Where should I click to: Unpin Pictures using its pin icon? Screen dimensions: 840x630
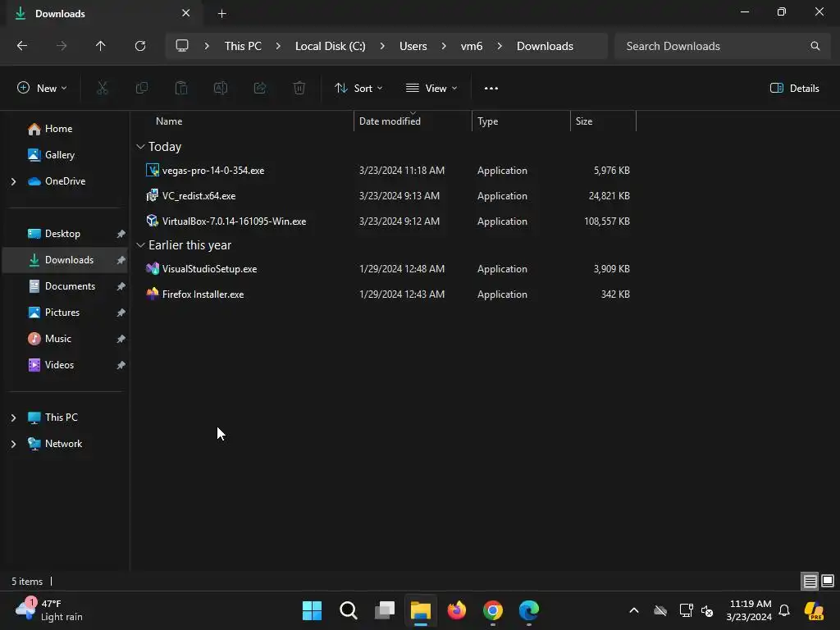(121, 313)
